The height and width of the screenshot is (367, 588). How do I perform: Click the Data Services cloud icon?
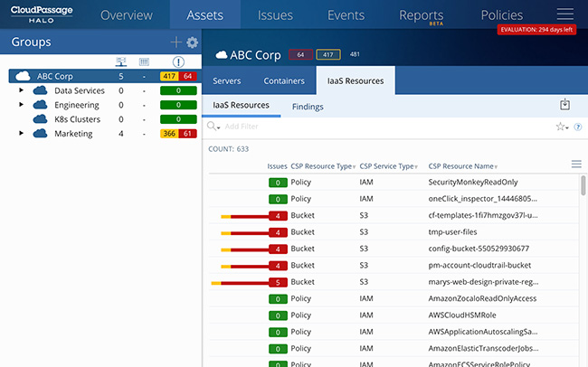[x=40, y=90]
